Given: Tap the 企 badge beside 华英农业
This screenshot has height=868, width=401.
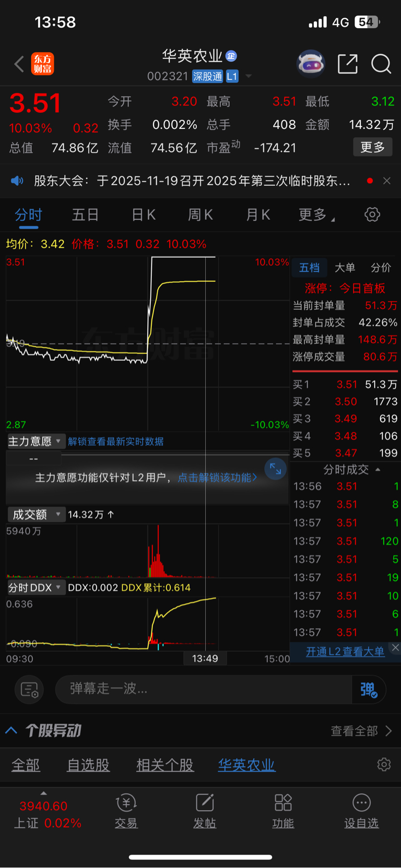Looking at the screenshot, I should pyautogui.click(x=231, y=56).
